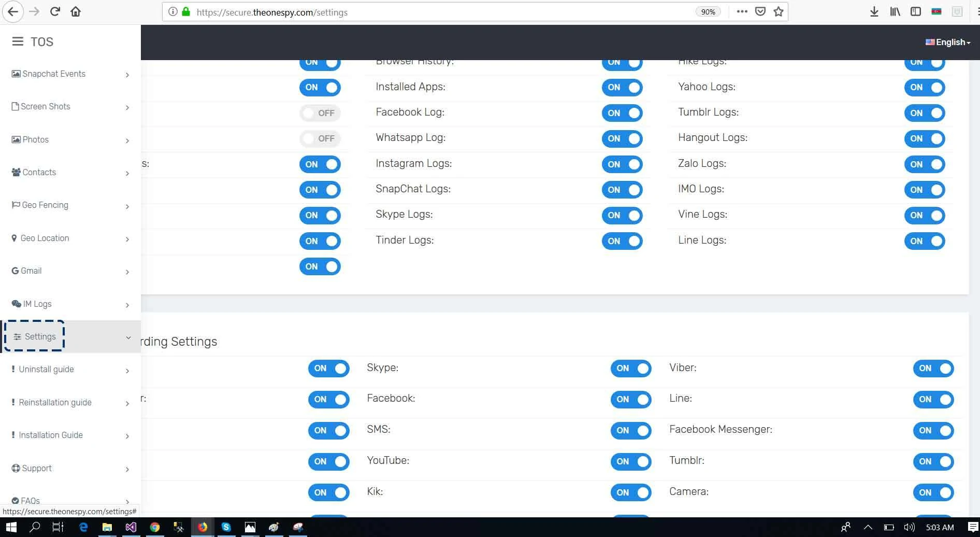Open page actions three-dots menu
The image size is (980, 537).
[742, 11]
